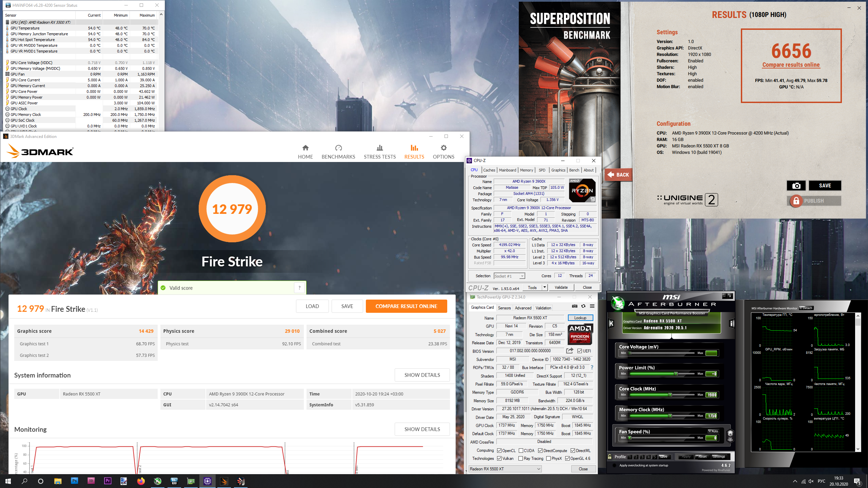868x488 pixels.
Task: Toggle PhysX checkbox in GPU-Z
Action: 548,458
